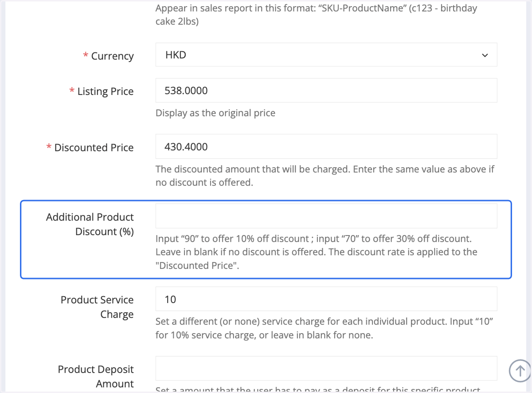Click the "Product Service Charge" label

[97, 307]
